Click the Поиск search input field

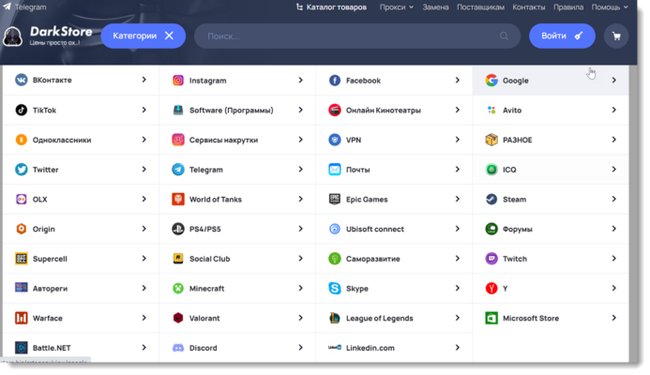pyautogui.click(x=357, y=36)
